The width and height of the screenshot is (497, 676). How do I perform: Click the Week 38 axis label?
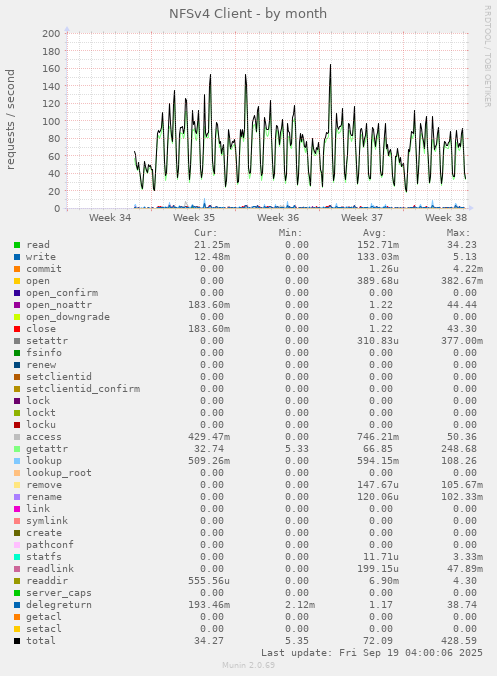click(446, 217)
